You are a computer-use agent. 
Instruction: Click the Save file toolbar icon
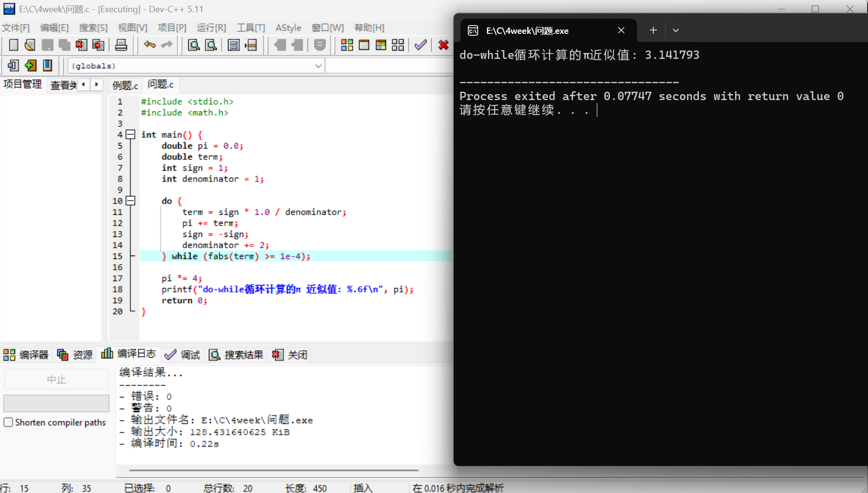pyautogui.click(x=48, y=45)
